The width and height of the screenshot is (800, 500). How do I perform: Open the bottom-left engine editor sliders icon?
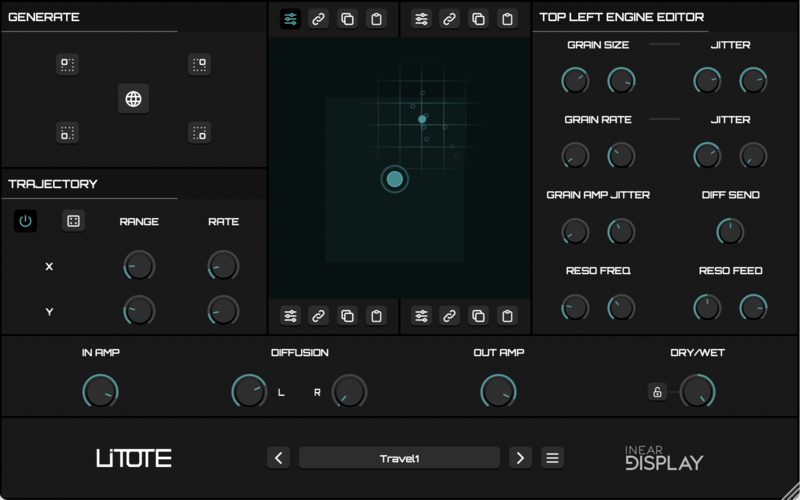pyautogui.click(x=290, y=316)
